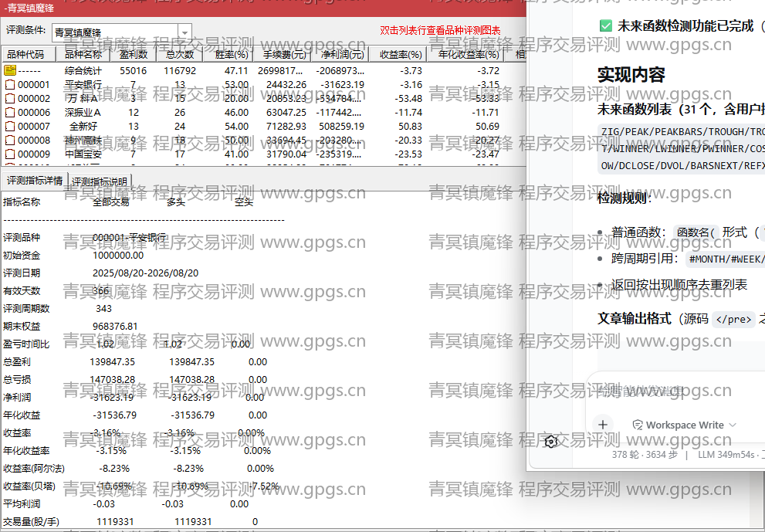The width and height of the screenshot is (765, 532).
Task: Click the 评测周期数 value 343
Action: coord(104,308)
